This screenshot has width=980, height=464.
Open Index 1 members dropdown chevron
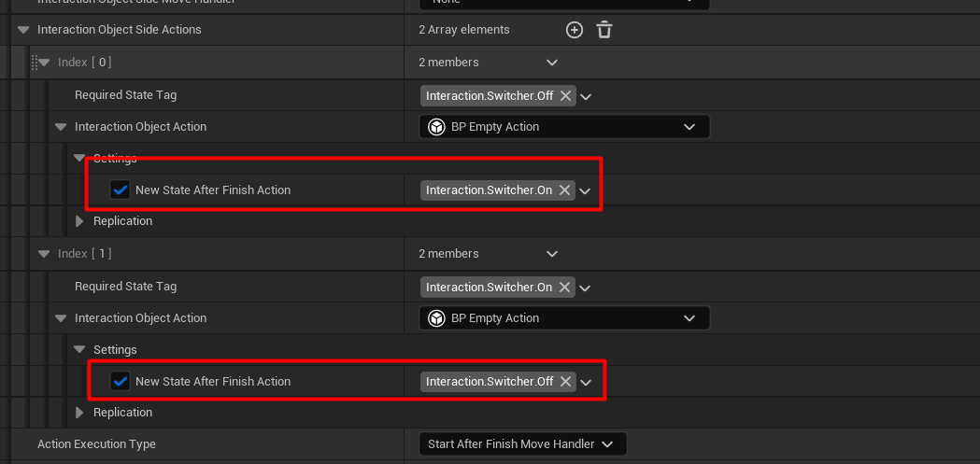(x=551, y=254)
